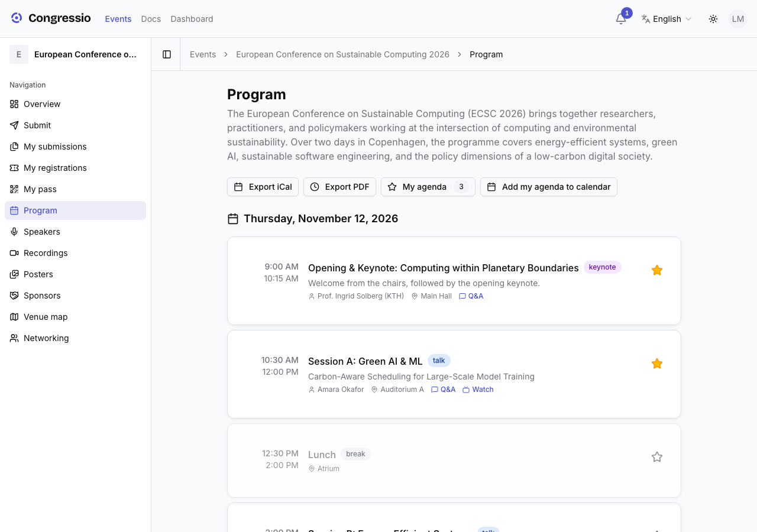Click the Program breadcrumb text
This screenshot has width=757, height=532.
(486, 54)
